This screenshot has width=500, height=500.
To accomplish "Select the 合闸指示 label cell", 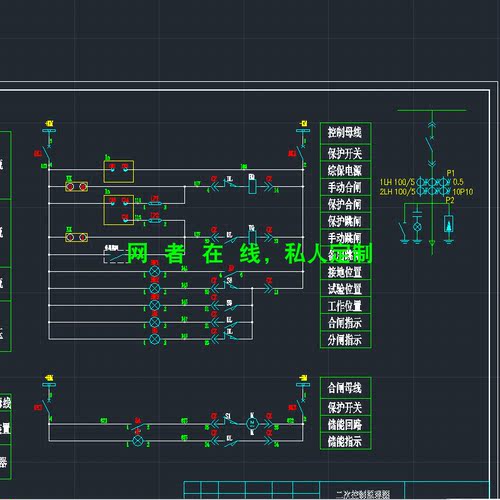I will click(x=346, y=323).
